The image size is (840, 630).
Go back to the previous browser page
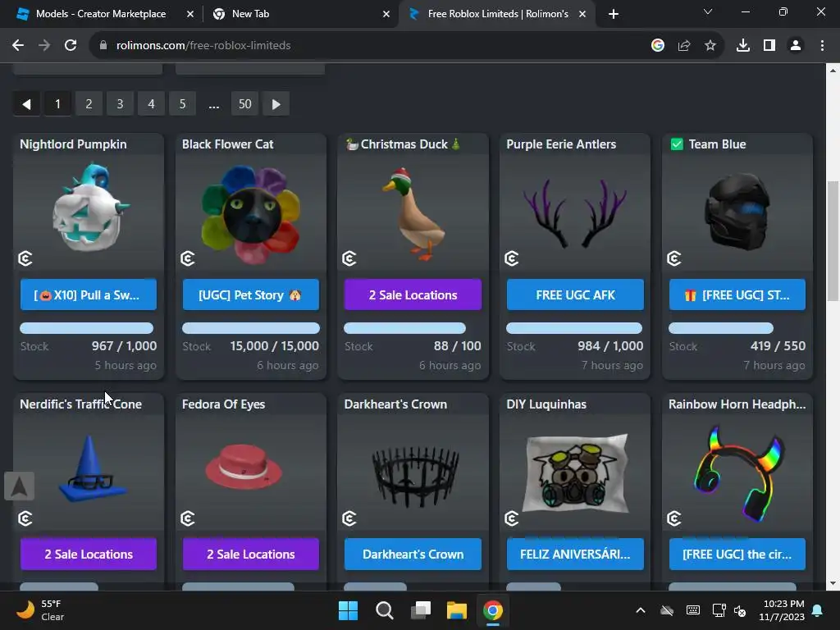[18, 46]
